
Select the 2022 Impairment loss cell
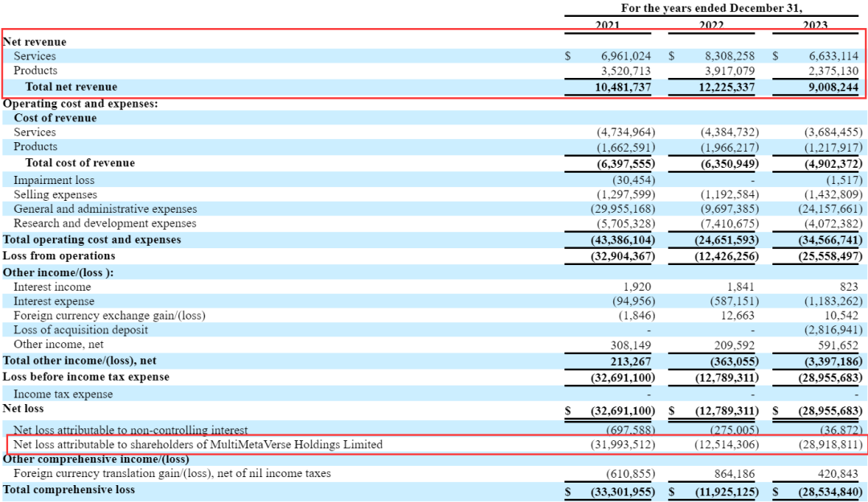[752, 181]
